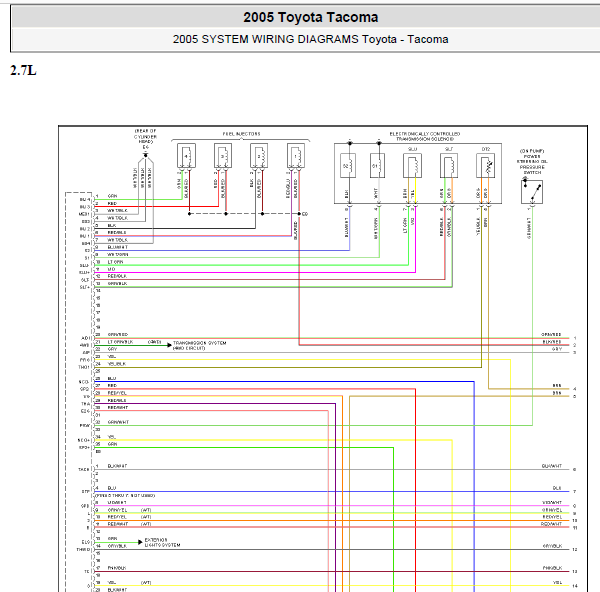Click the "ELS" terminal label
Image resolution: width=600 pixels, height=592 pixels.
(x=86, y=542)
